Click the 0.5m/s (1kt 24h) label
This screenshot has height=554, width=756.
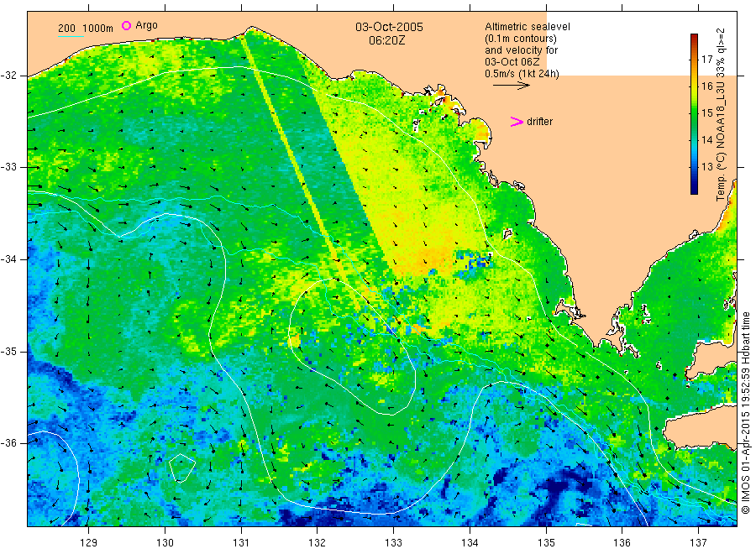pos(522,74)
